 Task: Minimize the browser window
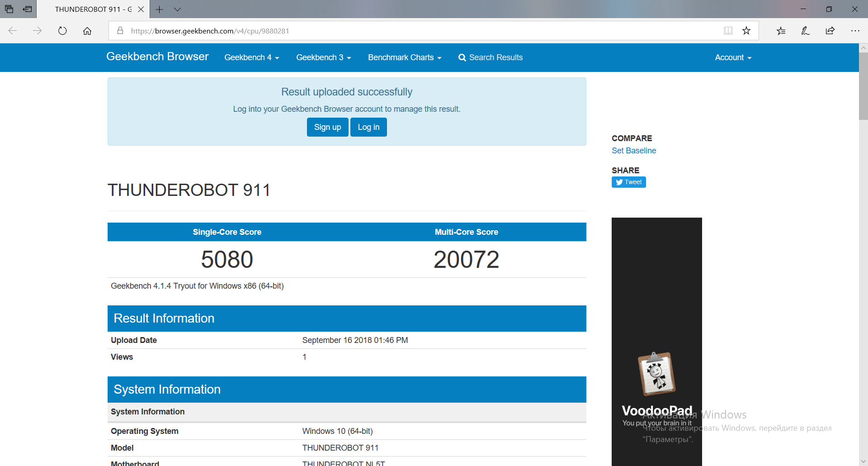803,9
